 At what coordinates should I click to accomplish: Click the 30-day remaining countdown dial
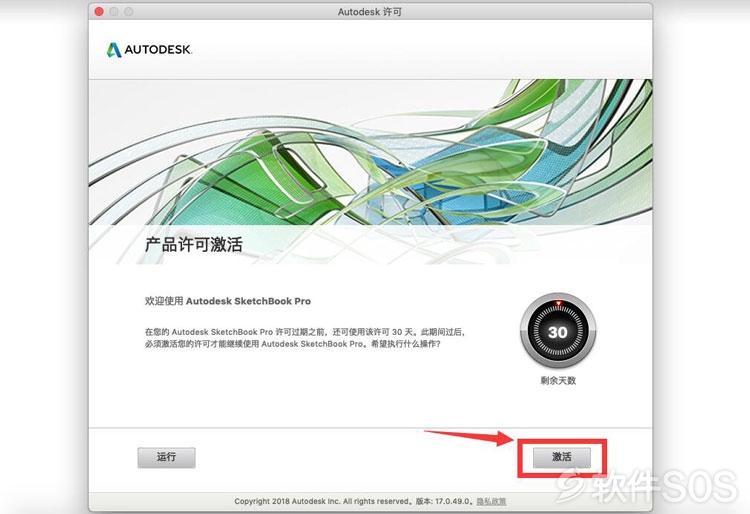[558, 331]
